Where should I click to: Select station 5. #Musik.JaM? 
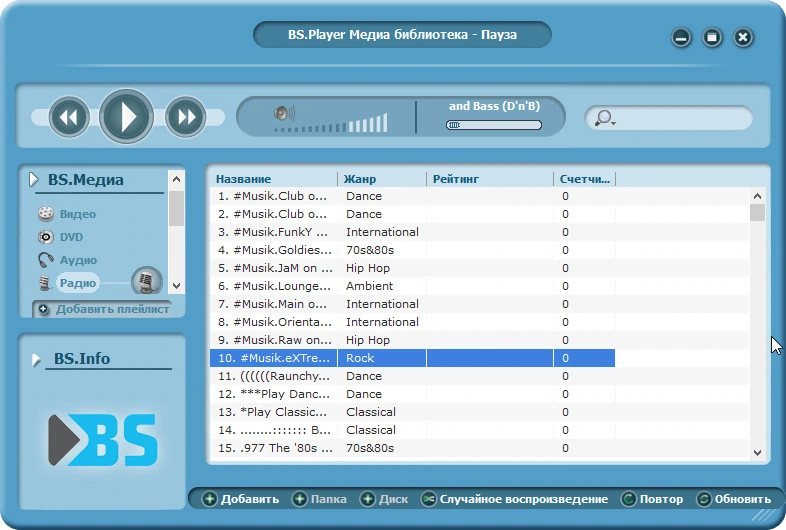click(x=412, y=268)
